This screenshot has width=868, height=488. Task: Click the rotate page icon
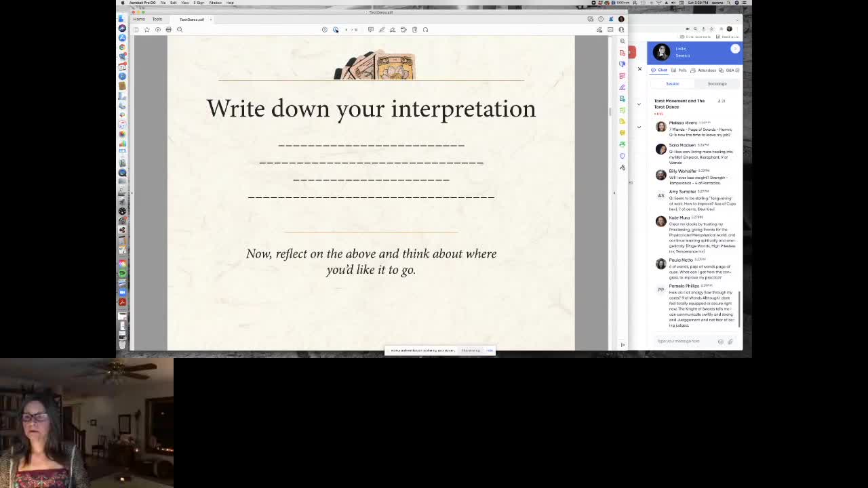425,29
